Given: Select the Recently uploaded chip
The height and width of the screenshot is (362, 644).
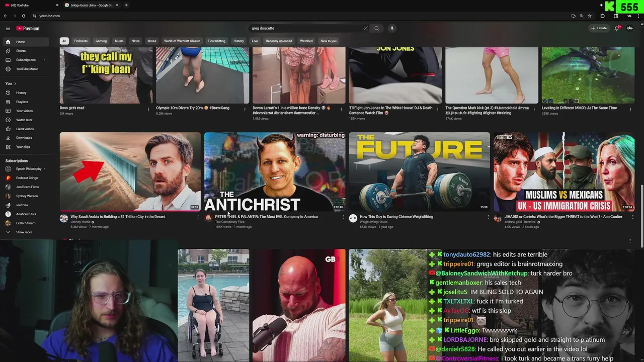Looking at the screenshot, I should (x=279, y=41).
